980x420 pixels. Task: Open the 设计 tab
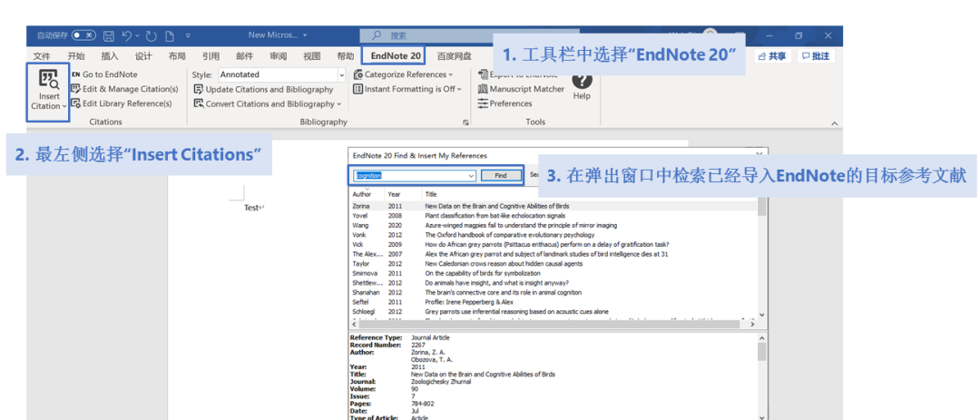coord(143,56)
